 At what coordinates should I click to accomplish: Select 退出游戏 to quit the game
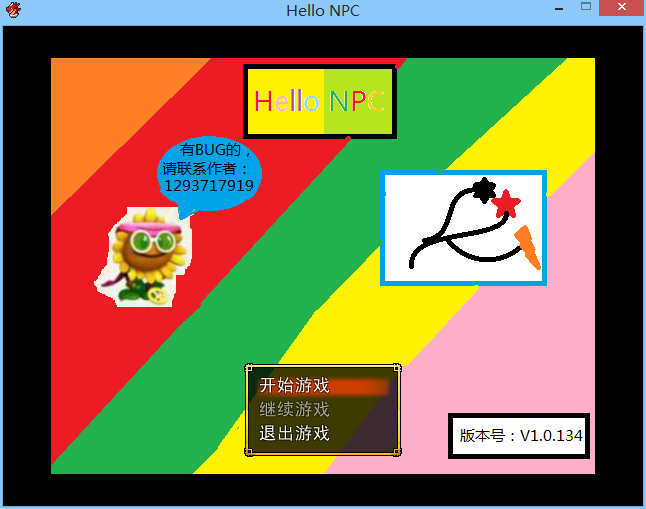pos(294,434)
